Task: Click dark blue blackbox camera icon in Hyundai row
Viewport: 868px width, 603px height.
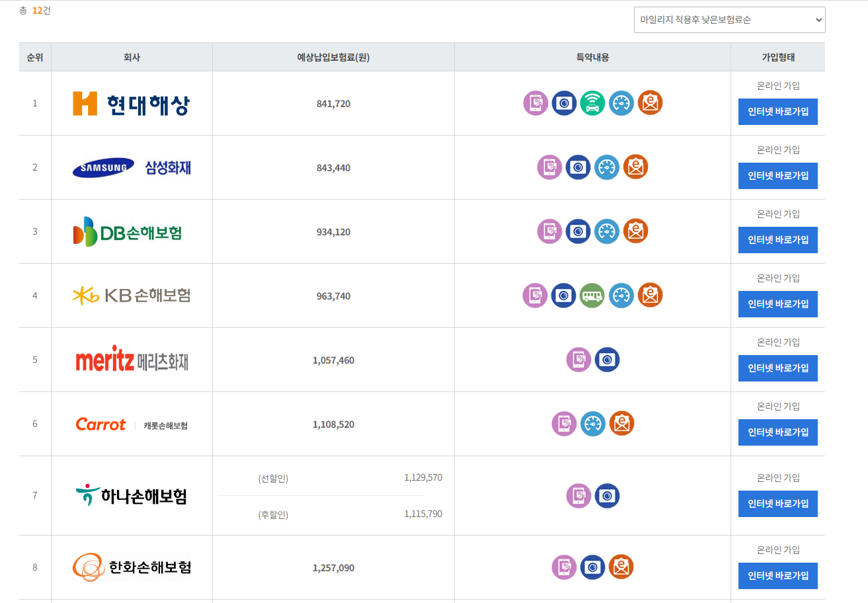Action: pyautogui.click(x=565, y=103)
